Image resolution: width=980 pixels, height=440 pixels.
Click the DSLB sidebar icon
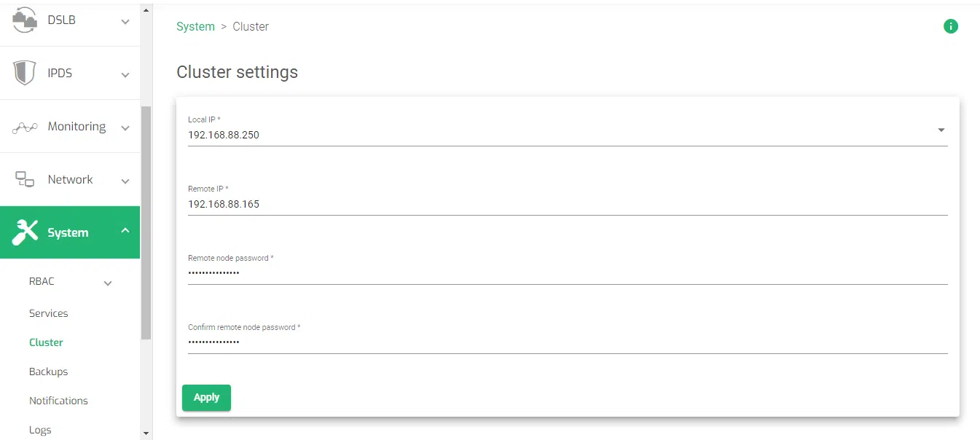(25, 20)
